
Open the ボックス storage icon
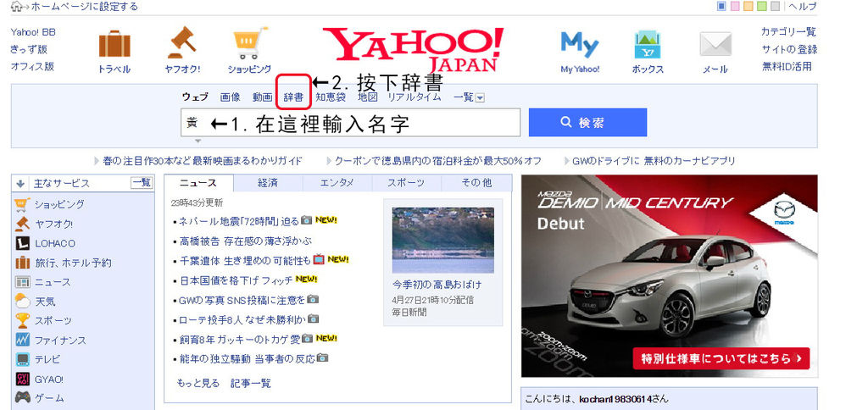tap(648, 45)
